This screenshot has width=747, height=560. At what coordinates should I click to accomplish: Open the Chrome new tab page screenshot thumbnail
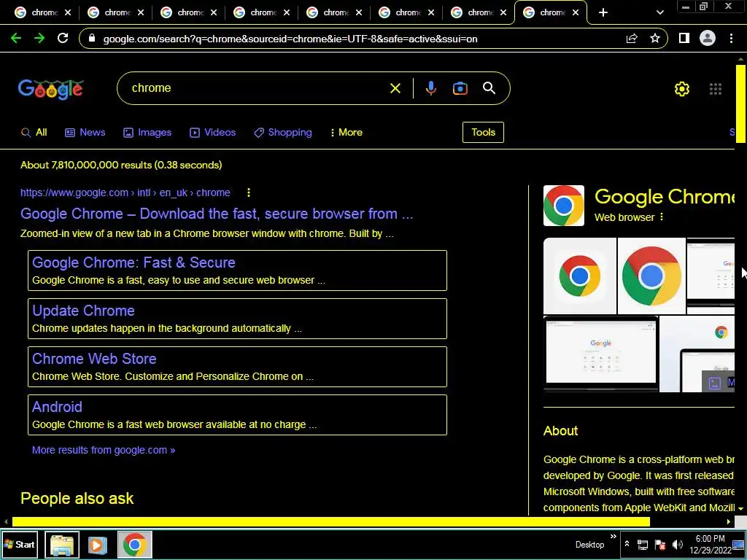(x=601, y=354)
